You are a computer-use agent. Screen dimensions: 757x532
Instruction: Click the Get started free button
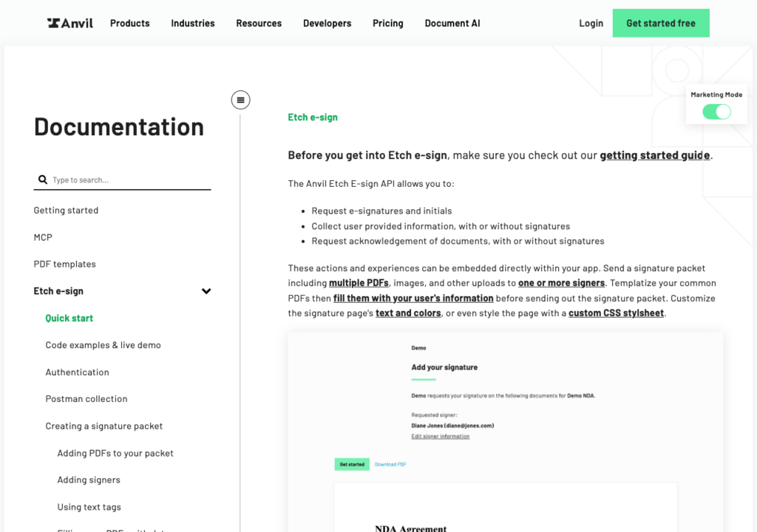pos(661,23)
